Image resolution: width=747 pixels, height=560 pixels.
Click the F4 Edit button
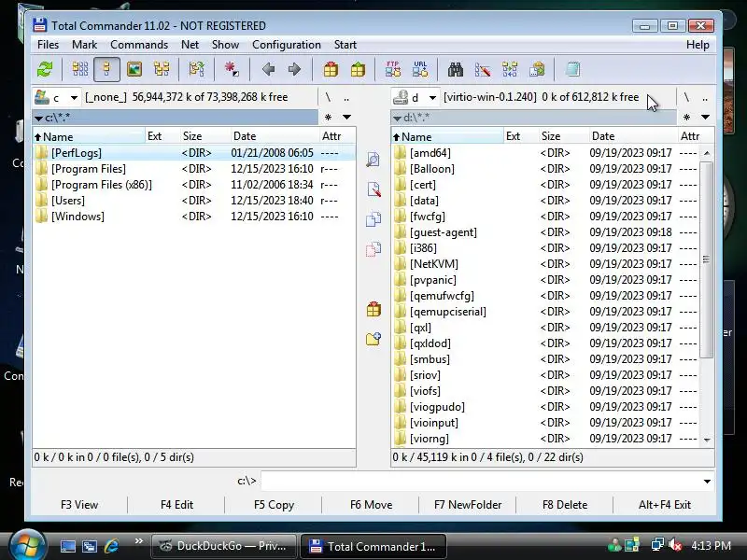[x=176, y=505]
